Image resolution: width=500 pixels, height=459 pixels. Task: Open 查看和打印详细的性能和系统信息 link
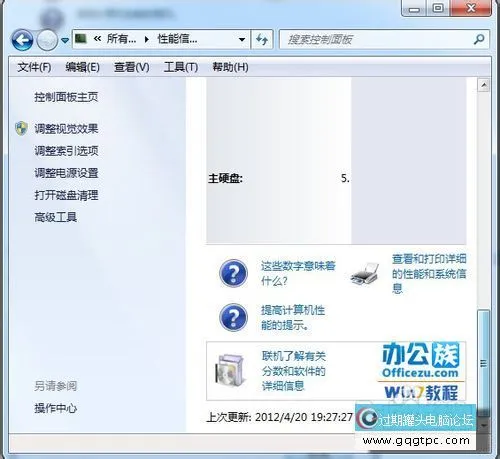[429, 273]
